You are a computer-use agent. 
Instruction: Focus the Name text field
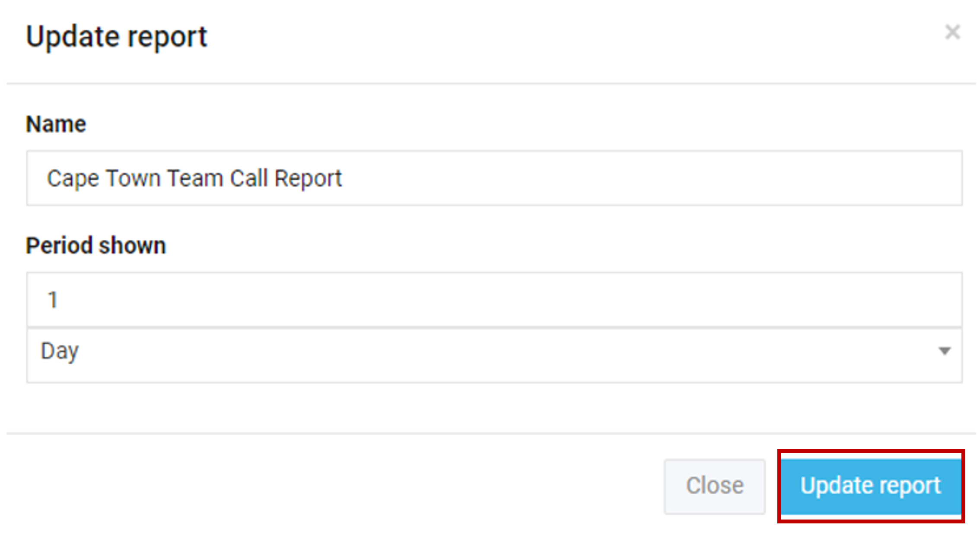pos(494,178)
